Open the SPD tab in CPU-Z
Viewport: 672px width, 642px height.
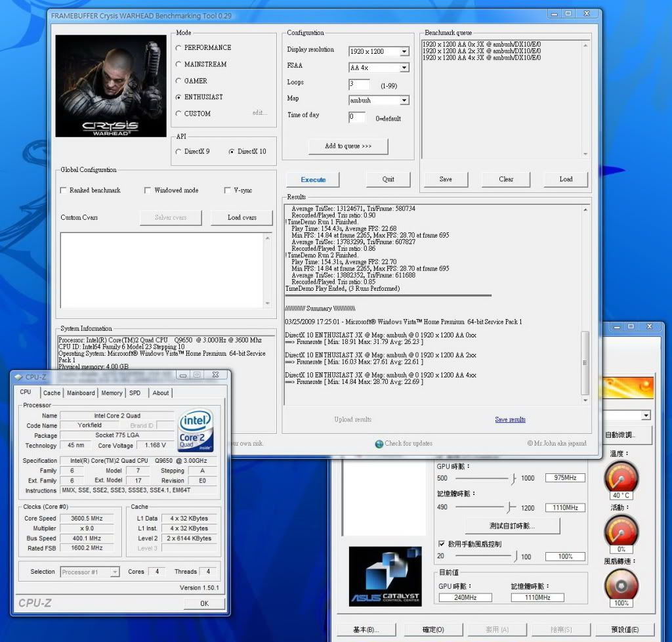135,393
